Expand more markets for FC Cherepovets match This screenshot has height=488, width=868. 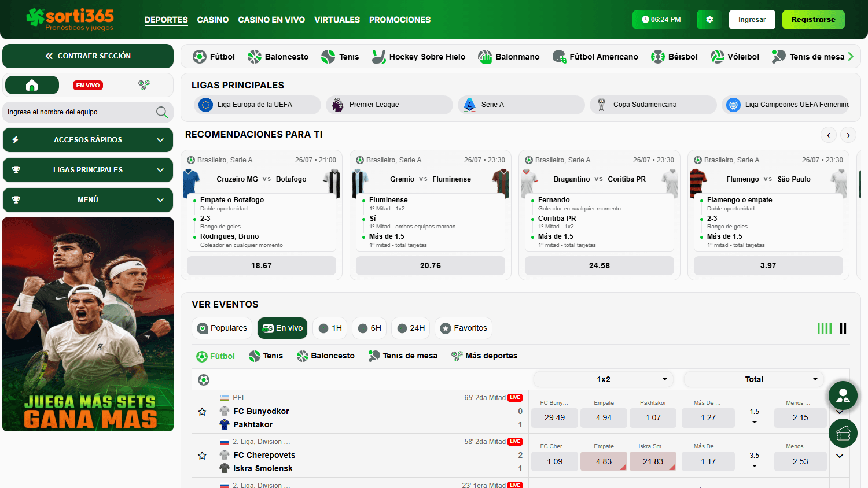tap(840, 456)
